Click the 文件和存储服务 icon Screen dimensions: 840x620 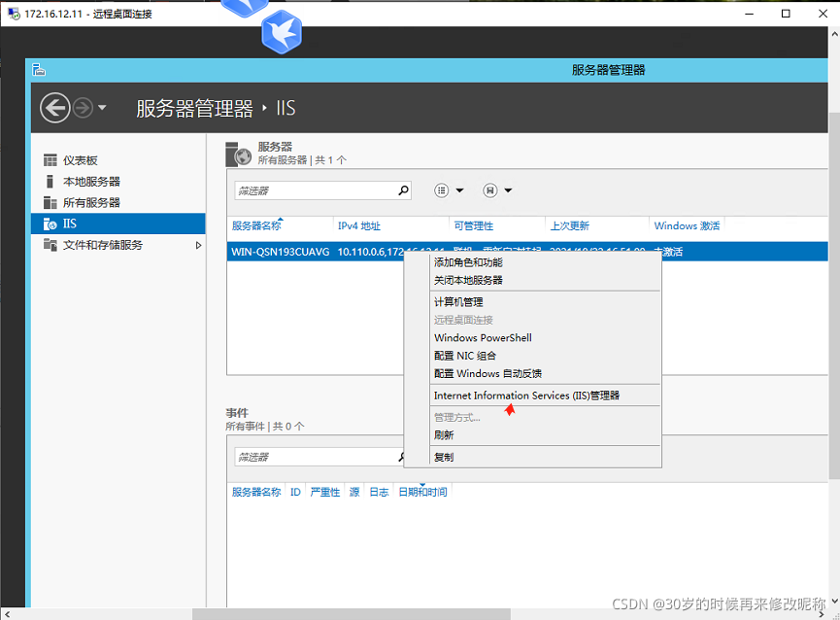(x=50, y=245)
